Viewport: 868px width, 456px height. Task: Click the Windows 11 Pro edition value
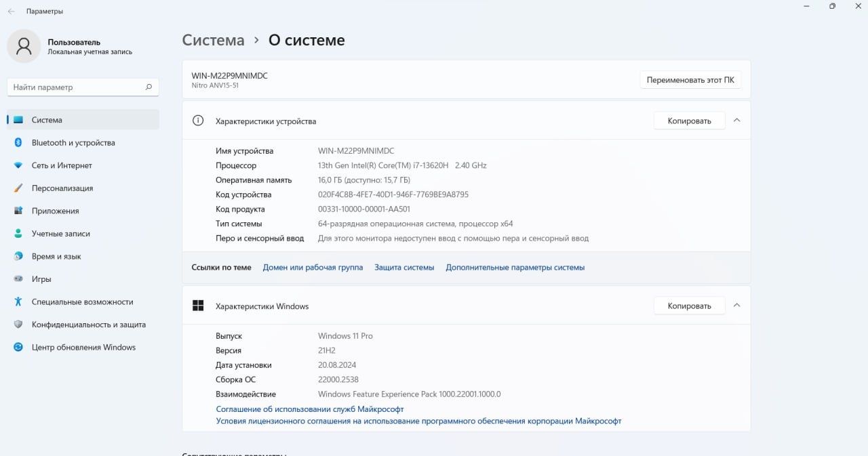click(345, 336)
